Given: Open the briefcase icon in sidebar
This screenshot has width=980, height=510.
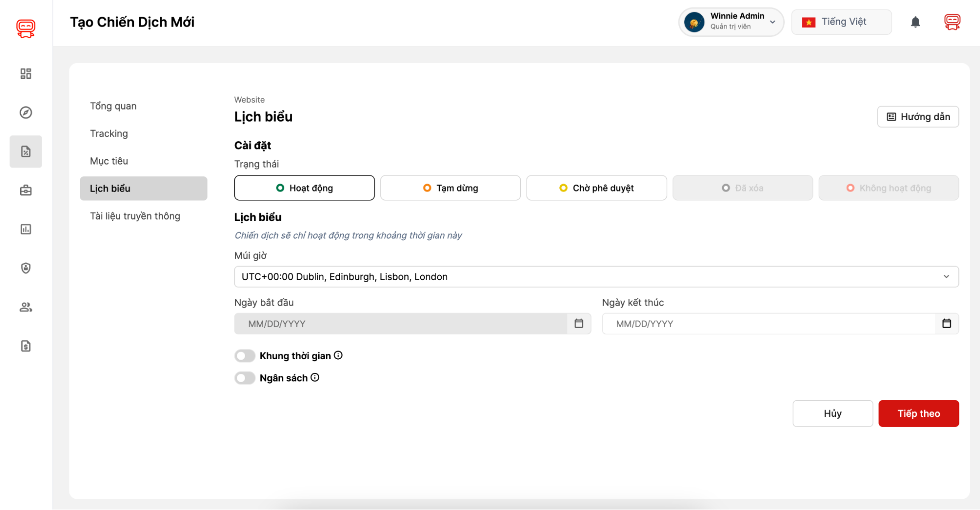Looking at the screenshot, I should point(25,190).
